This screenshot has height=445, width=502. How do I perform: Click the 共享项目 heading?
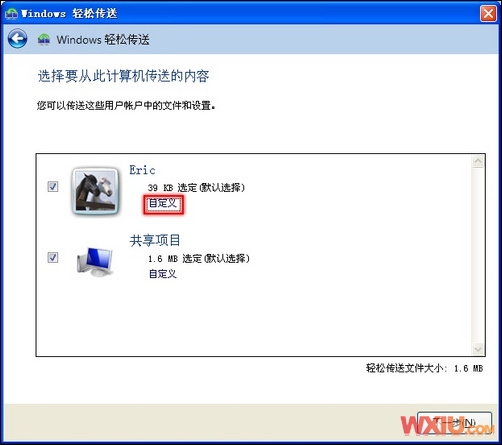pos(155,240)
